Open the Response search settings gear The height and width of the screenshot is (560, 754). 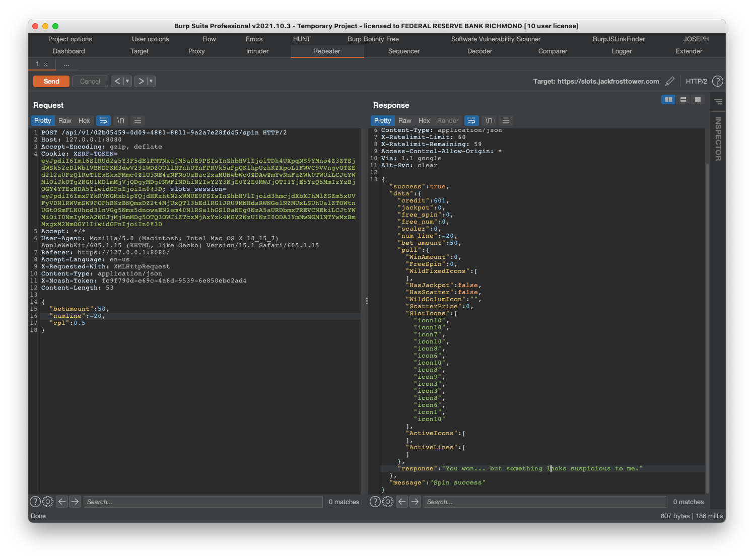(x=388, y=502)
